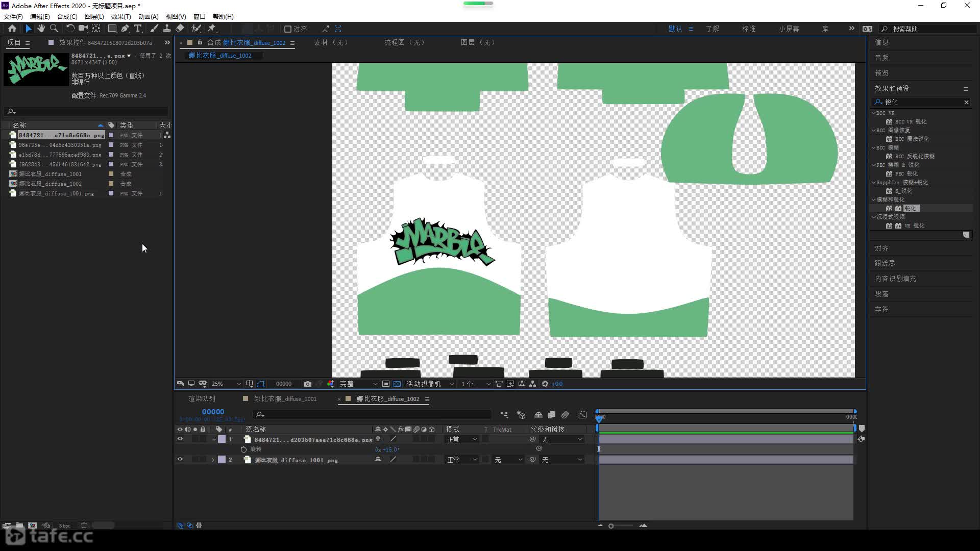This screenshot has height=551, width=980.
Task: Toggle mask and shape path visibility
Action: [261, 384]
